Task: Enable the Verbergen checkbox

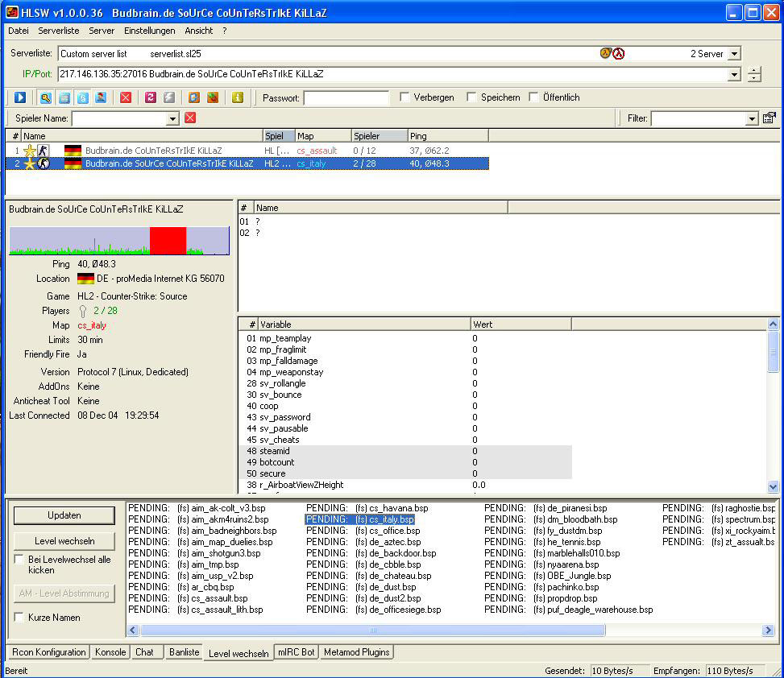Action: [x=404, y=97]
